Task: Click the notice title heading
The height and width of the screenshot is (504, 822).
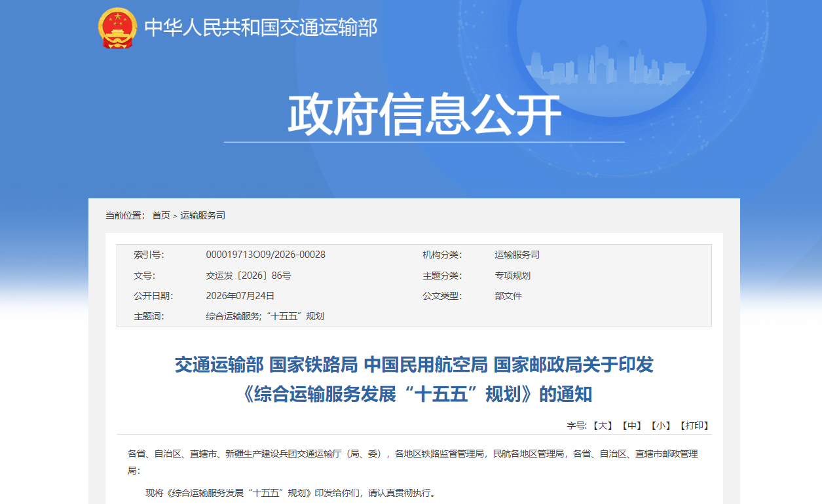Action: (414, 380)
